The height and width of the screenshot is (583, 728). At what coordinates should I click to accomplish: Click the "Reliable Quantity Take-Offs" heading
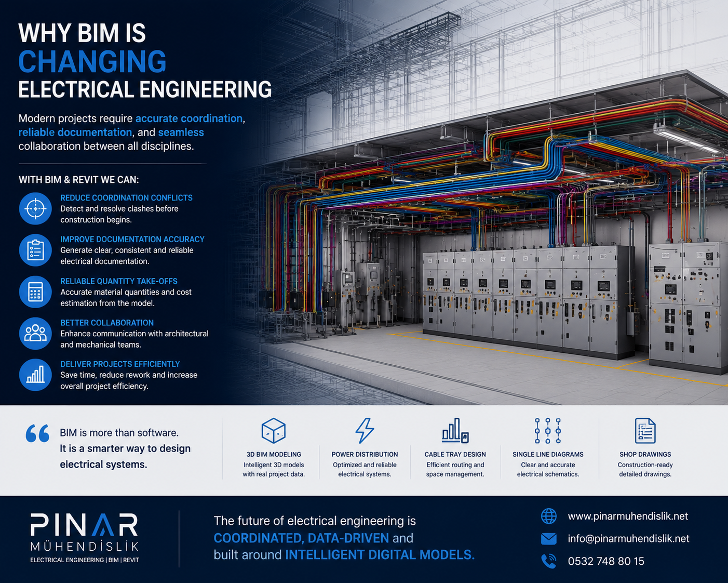pyautogui.click(x=119, y=281)
